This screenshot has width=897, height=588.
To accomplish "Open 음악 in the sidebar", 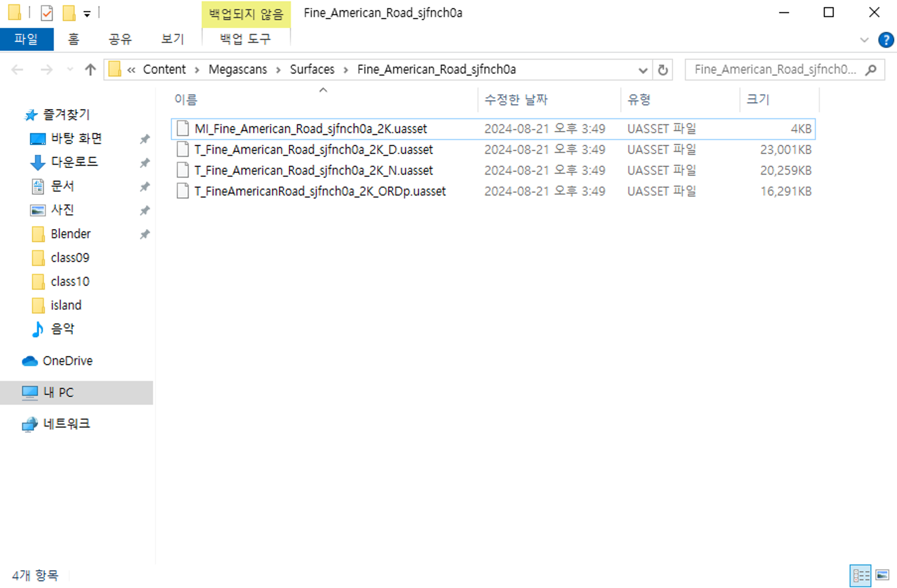I will 53,329.
